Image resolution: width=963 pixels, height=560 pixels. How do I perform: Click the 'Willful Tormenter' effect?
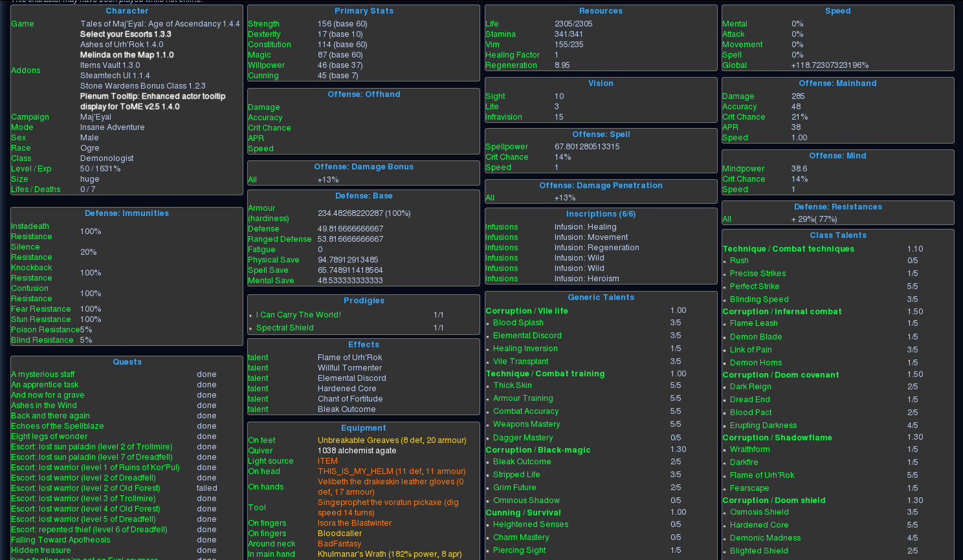click(x=350, y=368)
